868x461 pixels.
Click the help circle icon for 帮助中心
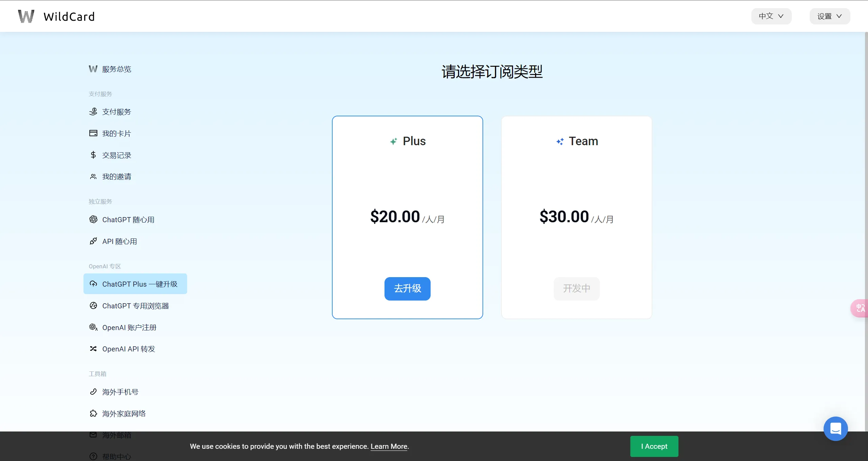pyautogui.click(x=93, y=456)
